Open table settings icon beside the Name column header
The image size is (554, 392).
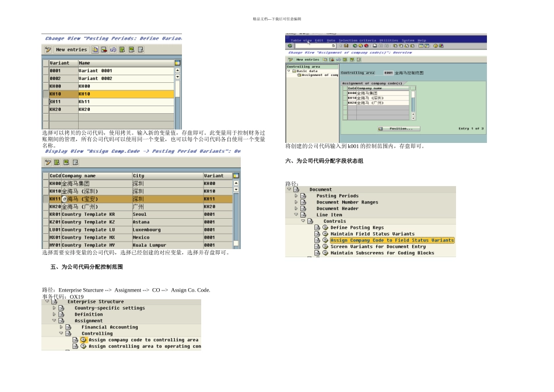coord(177,63)
